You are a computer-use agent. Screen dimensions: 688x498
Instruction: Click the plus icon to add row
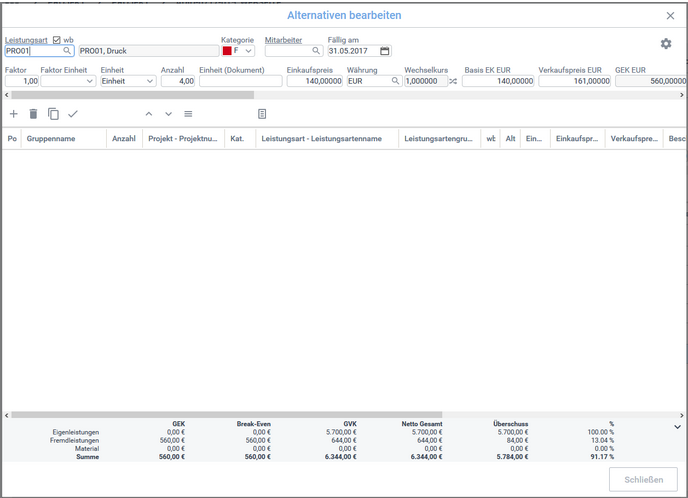click(x=14, y=114)
